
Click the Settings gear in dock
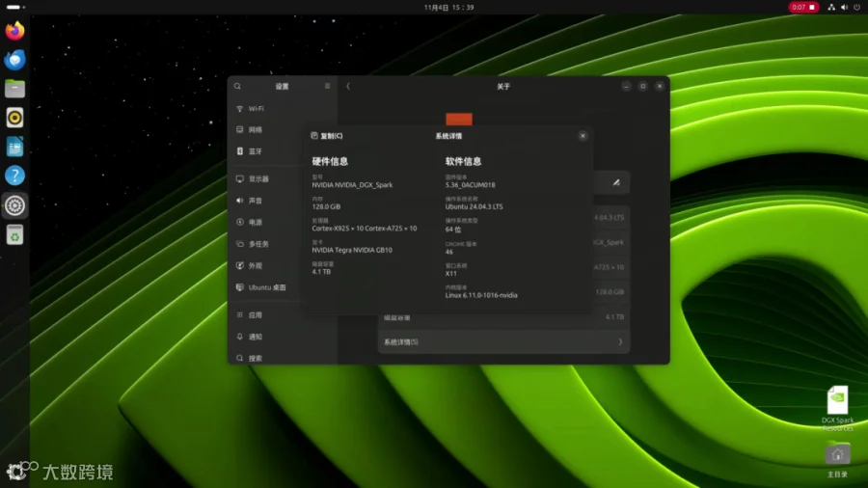14,205
